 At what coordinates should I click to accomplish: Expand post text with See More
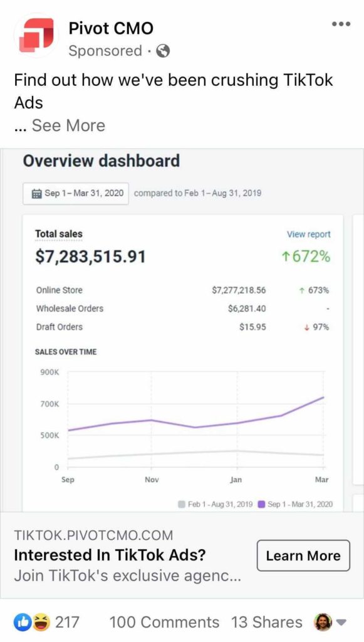[x=68, y=125]
